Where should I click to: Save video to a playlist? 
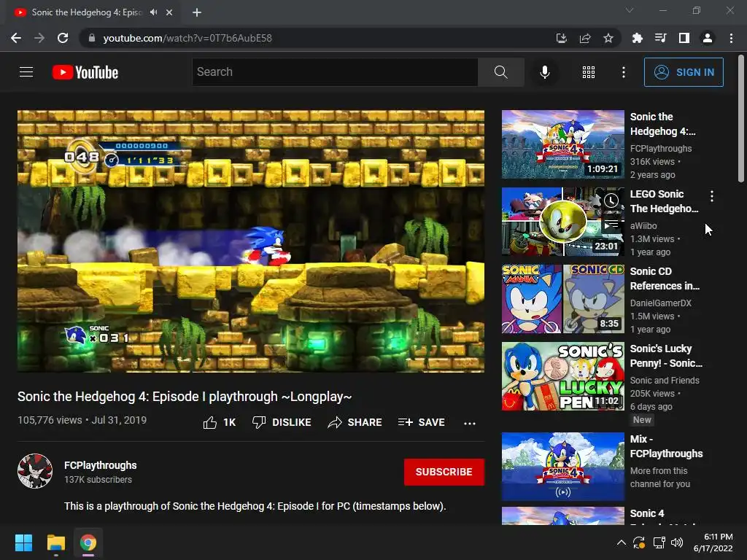coord(421,422)
